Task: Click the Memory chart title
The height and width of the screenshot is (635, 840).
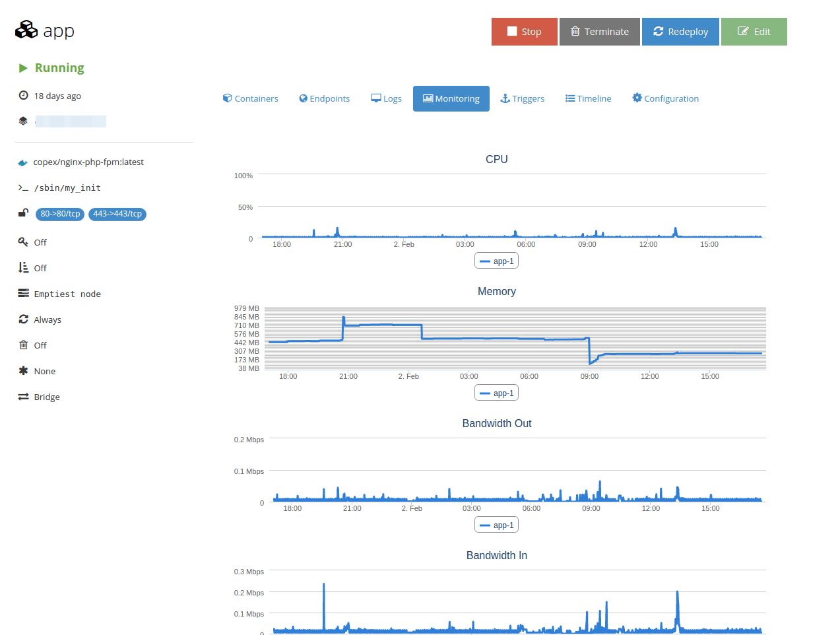Action: pyautogui.click(x=497, y=291)
